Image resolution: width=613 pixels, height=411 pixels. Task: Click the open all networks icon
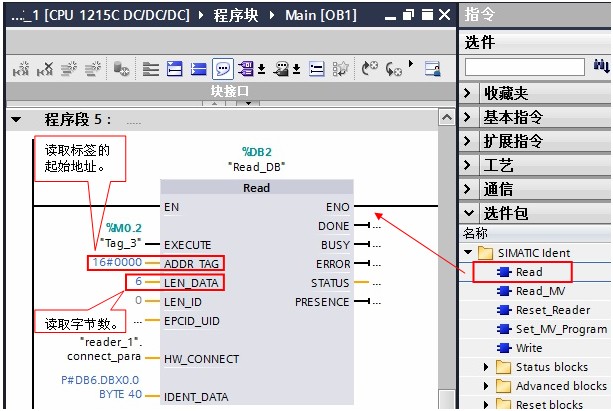coord(151,69)
